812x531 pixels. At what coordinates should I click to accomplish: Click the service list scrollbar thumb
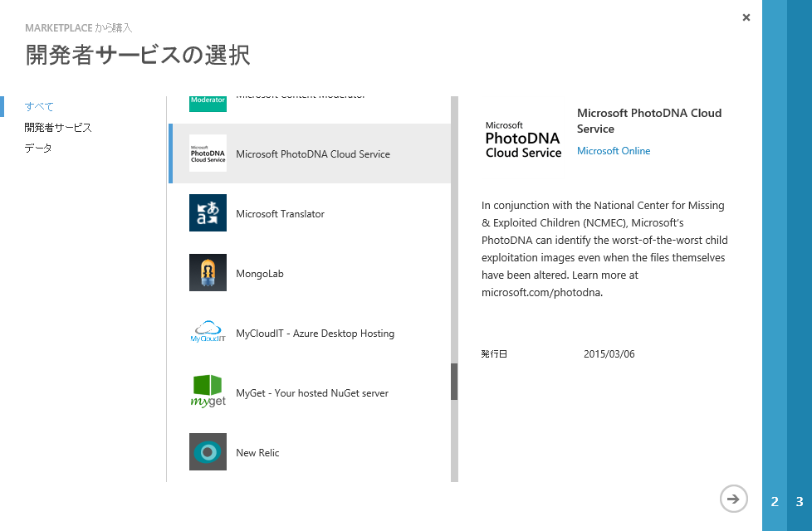454,382
